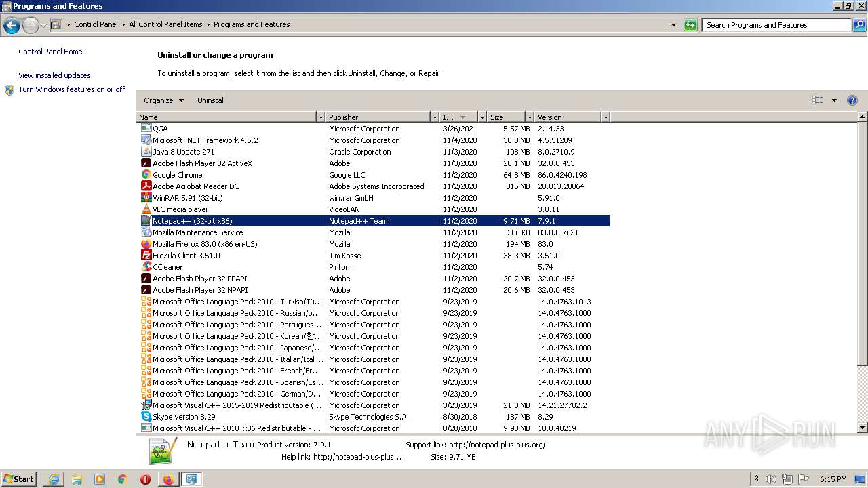Click the FileZilla Client icon
Screen dimensions: 868x488
[146, 256]
